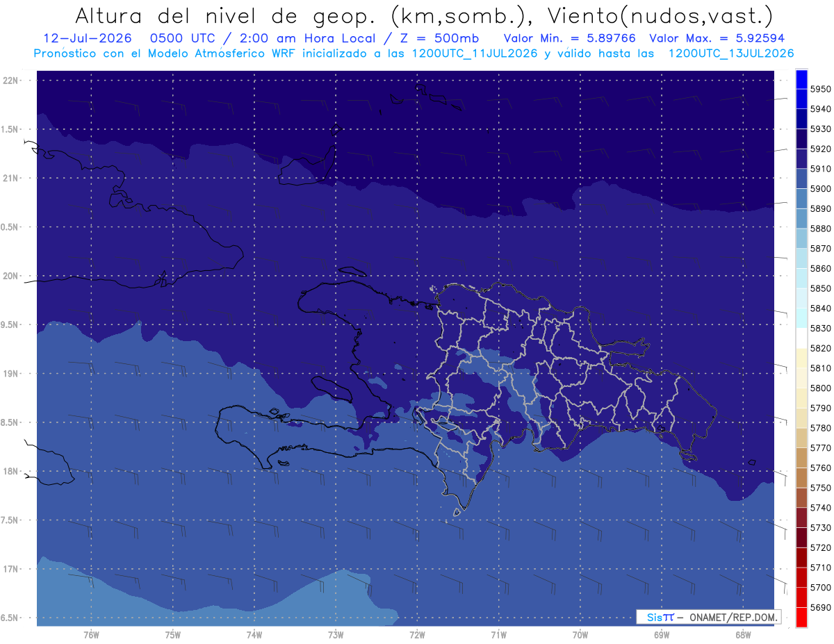834x644 pixels.
Task: Click the 74W longitude label
Action: click(x=254, y=634)
